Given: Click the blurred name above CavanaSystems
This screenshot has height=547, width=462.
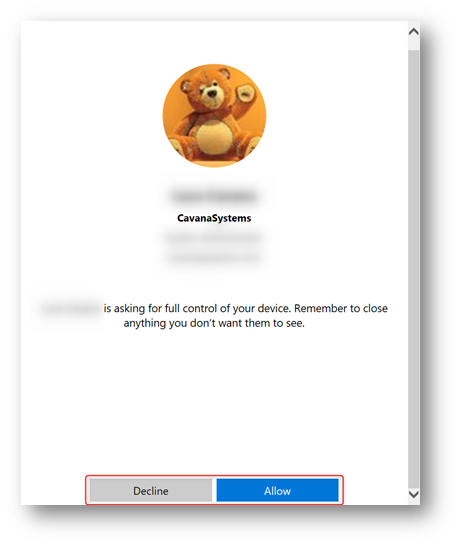Looking at the screenshot, I should point(214,196).
